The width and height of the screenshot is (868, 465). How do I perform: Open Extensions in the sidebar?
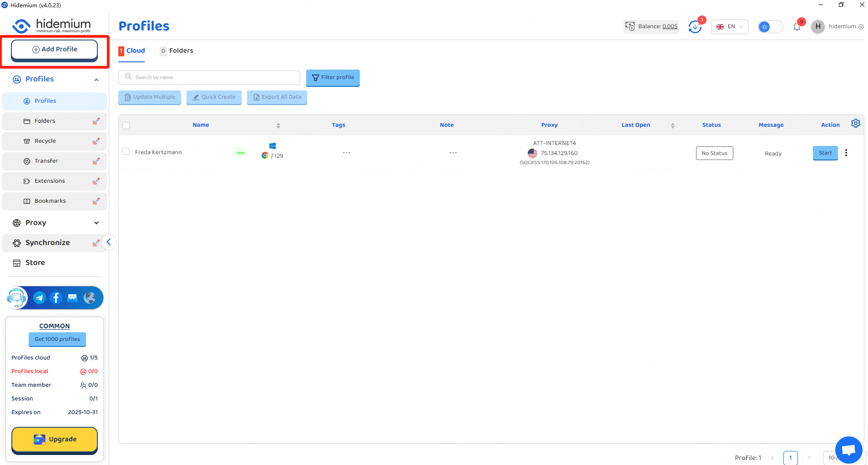[x=50, y=181]
